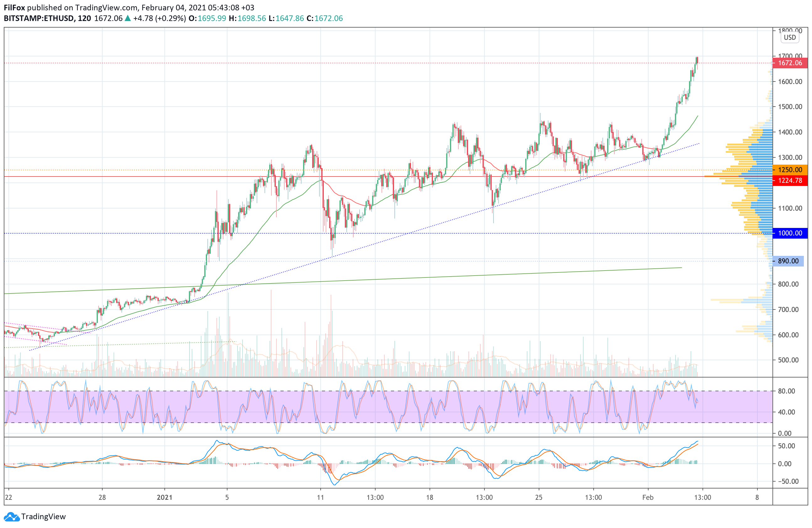
Task: Click the 120 interval value in the header
Action: 84,18
